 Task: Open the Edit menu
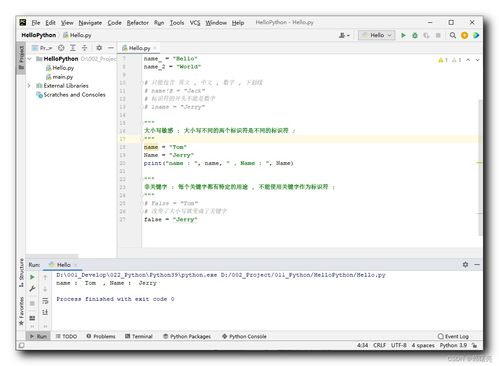tap(50, 23)
